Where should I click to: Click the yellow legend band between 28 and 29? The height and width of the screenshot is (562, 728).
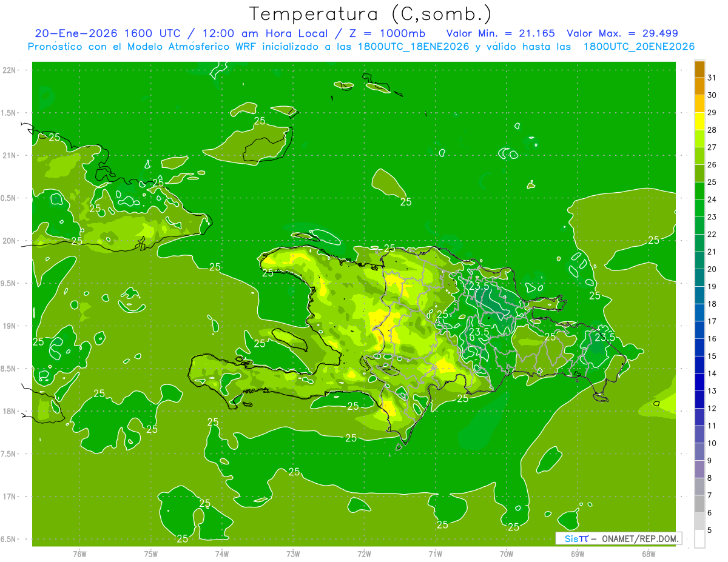click(x=700, y=121)
